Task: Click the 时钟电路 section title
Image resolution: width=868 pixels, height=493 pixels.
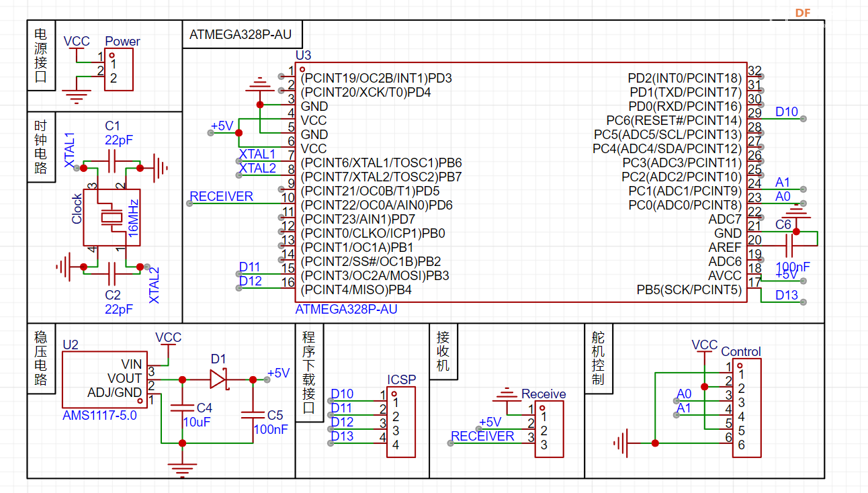Action: pos(41,146)
